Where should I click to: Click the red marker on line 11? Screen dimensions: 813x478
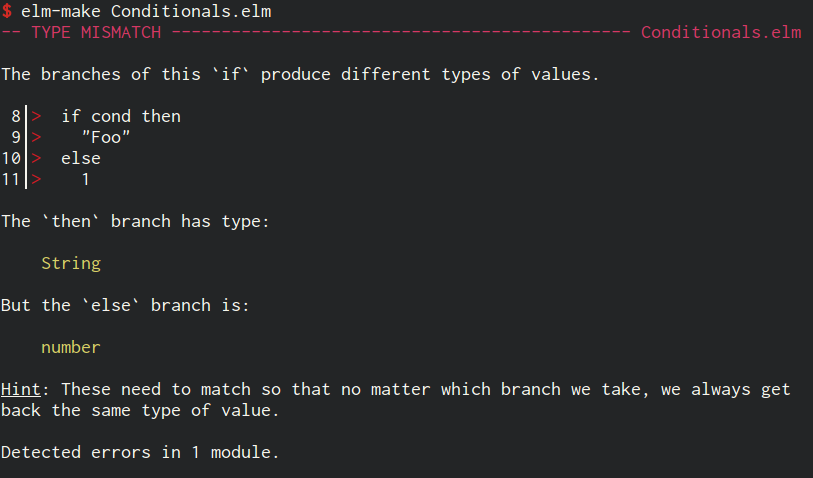(x=36, y=179)
